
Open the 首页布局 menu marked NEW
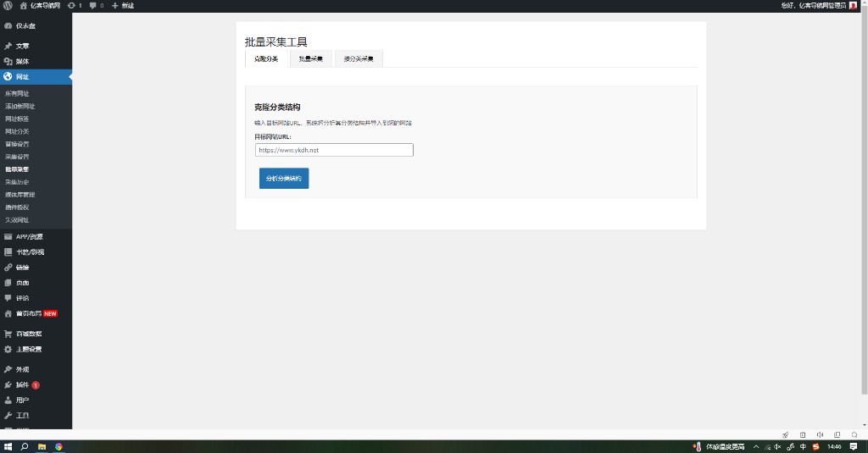tap(30, 313)
